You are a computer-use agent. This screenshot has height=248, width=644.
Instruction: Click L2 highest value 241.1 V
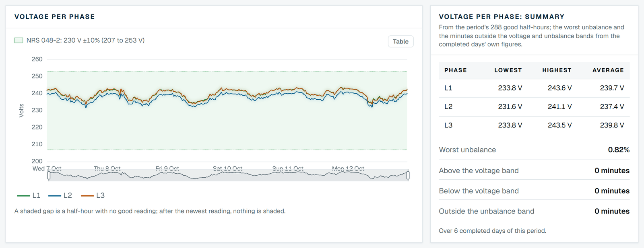[559, 107]
